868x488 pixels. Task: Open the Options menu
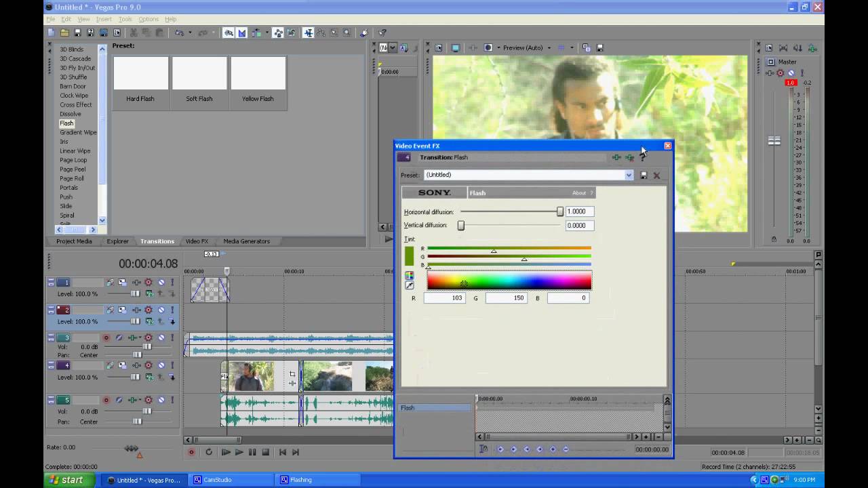149,19
